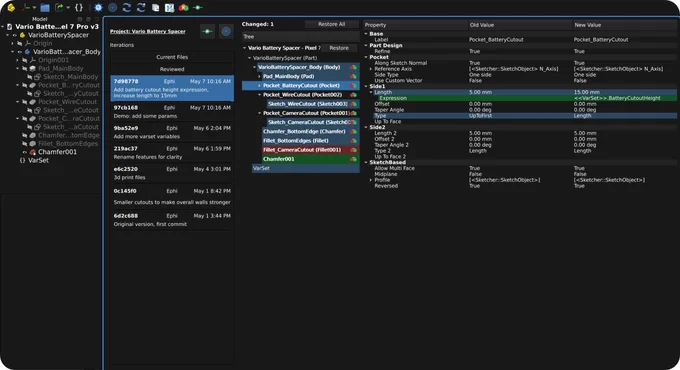This screenshot has width=680, height=370.
Task: Toggle visibility of Pocket_WireCutout in model tree
Action: [25, 102]
